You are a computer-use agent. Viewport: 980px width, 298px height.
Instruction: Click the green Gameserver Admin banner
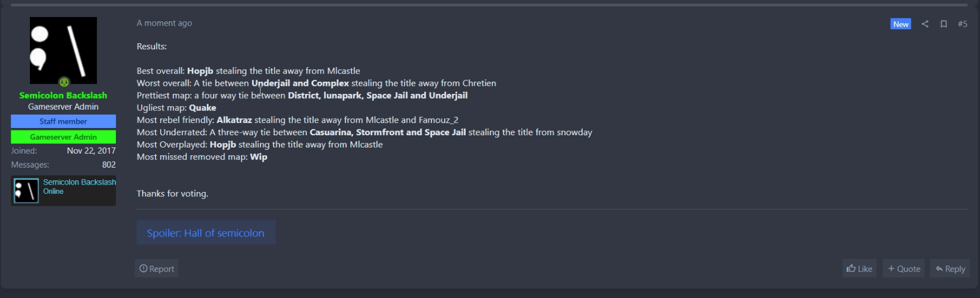63,137
